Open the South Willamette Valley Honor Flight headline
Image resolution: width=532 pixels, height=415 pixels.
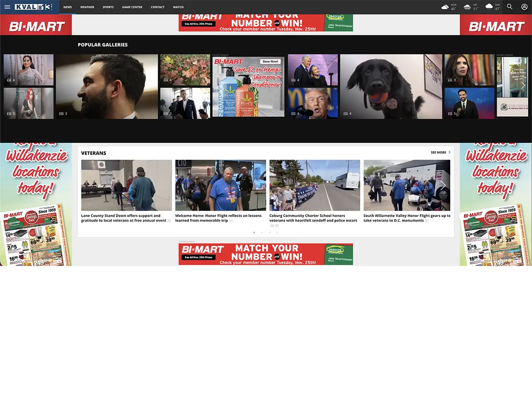[407, 218]
